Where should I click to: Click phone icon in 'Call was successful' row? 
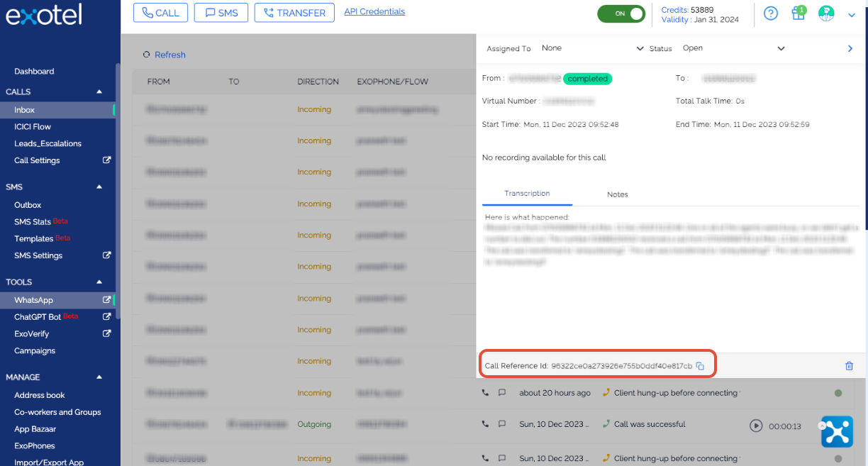[486, 424]
